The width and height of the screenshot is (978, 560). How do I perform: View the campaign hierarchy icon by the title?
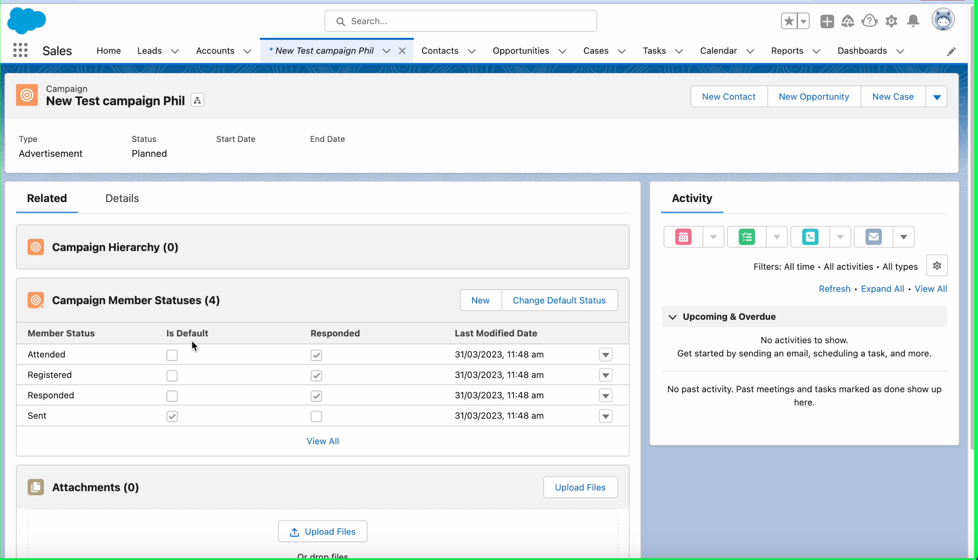point(197,100)
